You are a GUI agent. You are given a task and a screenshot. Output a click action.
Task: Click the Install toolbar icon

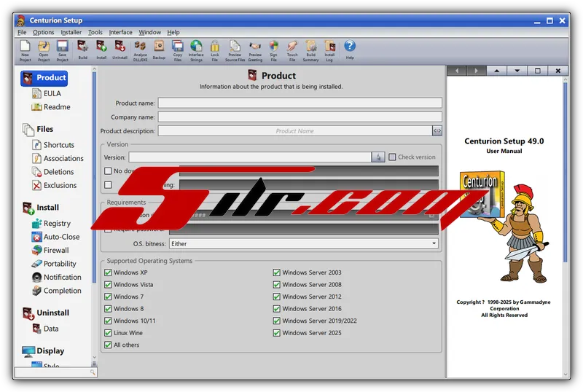(x=101, y=50)
